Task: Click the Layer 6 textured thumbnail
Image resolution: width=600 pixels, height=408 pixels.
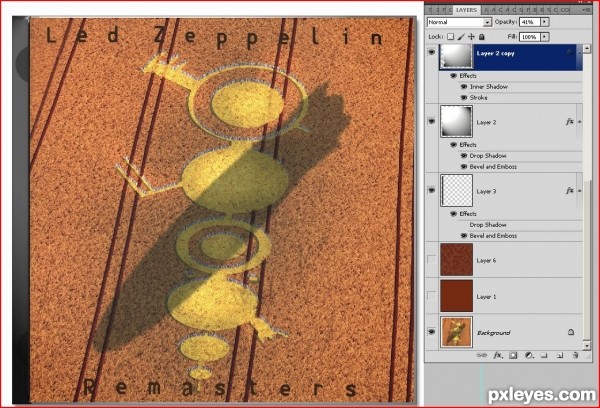Action: tap(457, 259)
